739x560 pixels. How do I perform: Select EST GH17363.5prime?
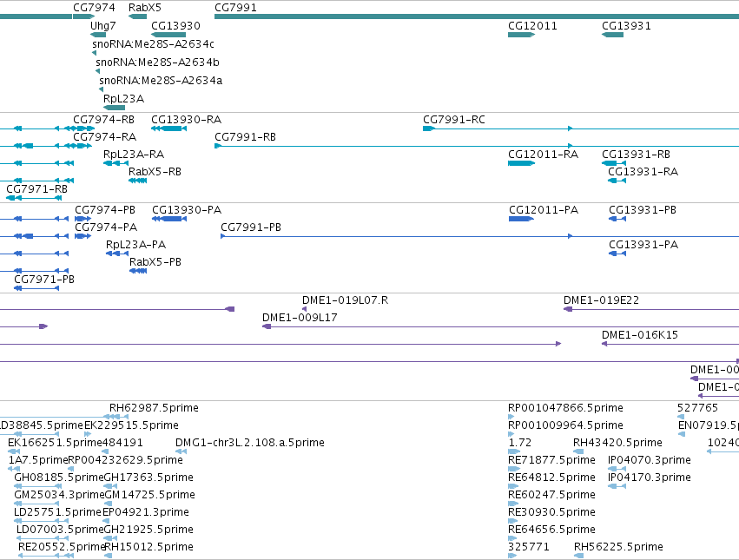pyautogui.click(x=148, y=477)
